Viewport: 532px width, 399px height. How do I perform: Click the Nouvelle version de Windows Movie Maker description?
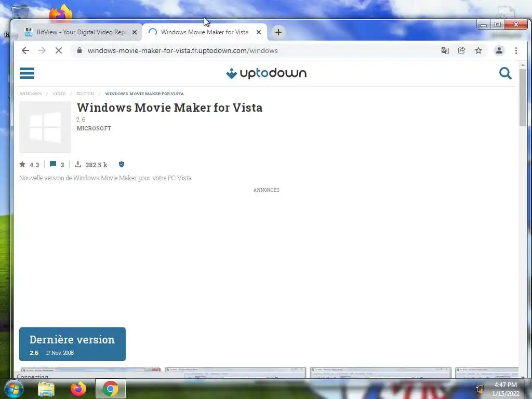tap(105, 178)
